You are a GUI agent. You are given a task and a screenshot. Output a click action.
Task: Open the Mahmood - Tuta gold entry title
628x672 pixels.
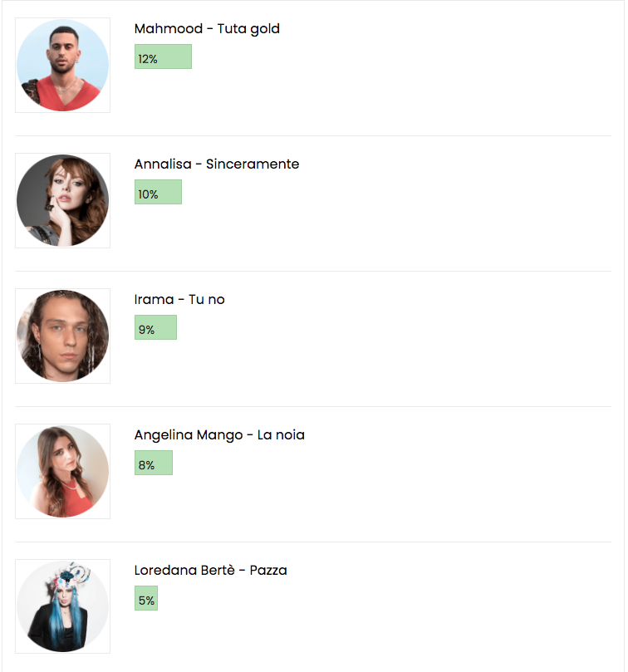point(207,29)
